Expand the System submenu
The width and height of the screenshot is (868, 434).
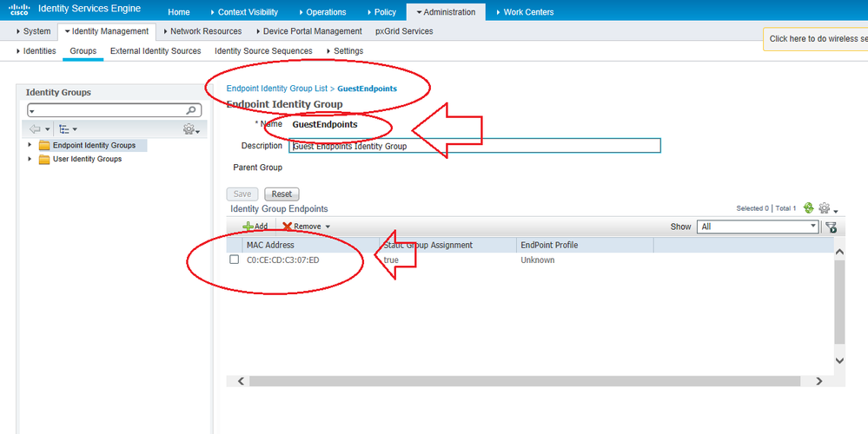click(34, 31)
